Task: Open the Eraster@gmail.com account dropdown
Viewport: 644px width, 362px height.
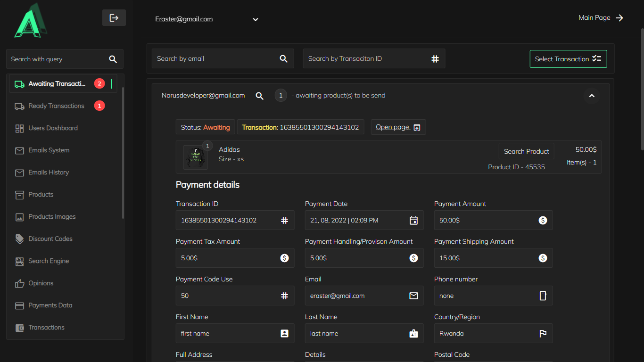Action: pyautogui.click(x=255, y=19)
